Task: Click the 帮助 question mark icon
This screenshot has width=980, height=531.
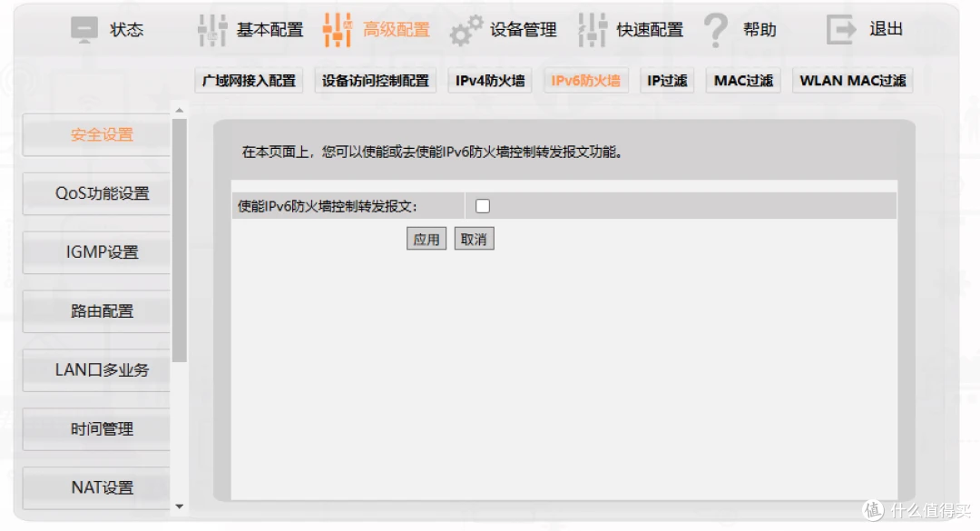Action: pos(716,30)
